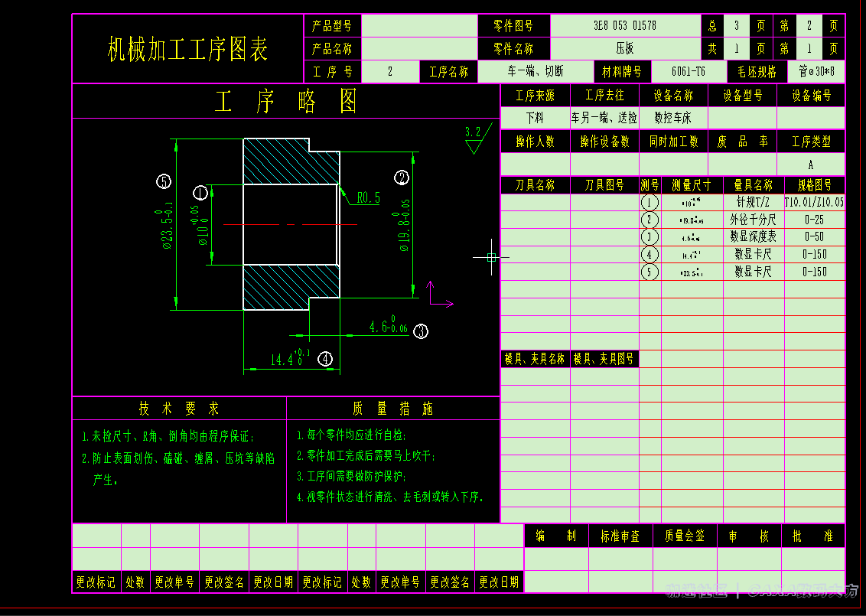Select the empty 产品型号 value field
This screenshot has height=616, width=866.
click(x=419, y=25)
